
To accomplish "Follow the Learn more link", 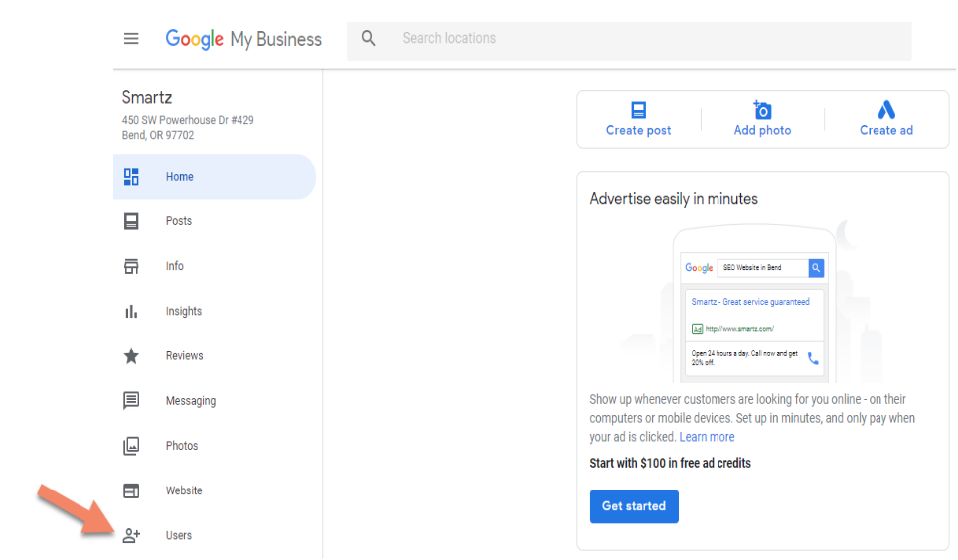I will (707, 437).
